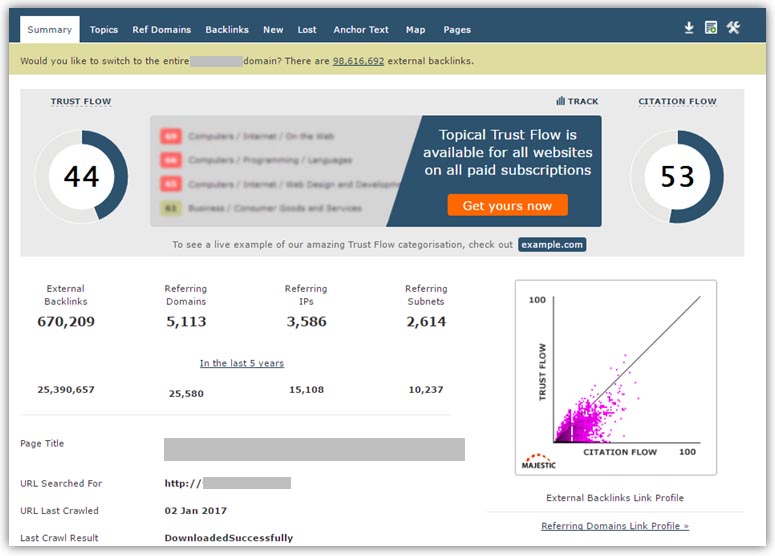Click the In the last 5 years link

[x=242, y=363]
